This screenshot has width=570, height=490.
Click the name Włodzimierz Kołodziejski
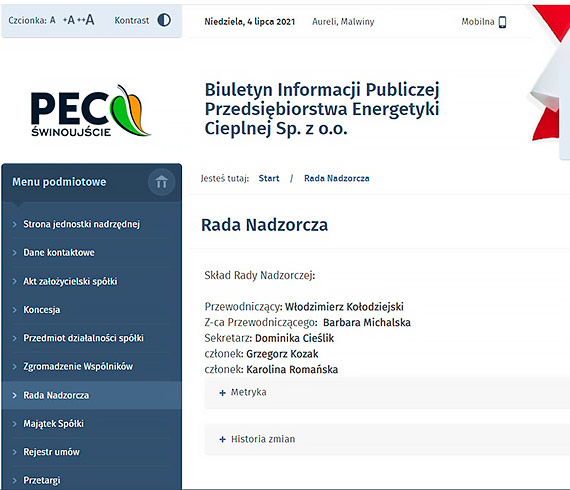344,307
